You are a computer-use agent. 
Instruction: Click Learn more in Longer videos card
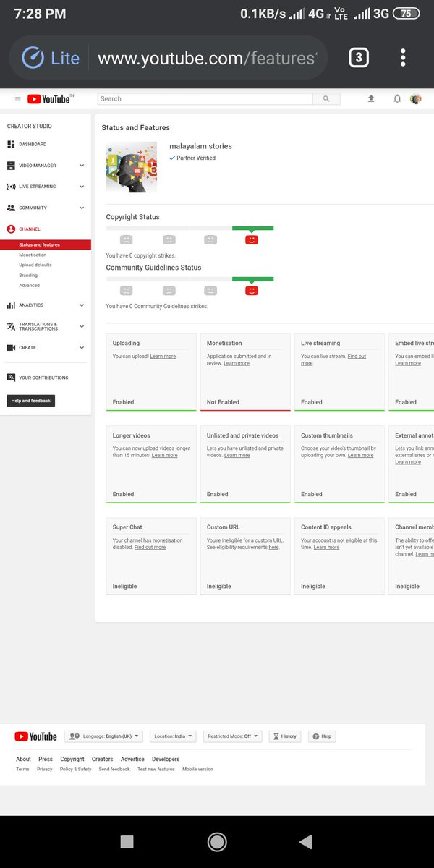click(x=164, y=456)
